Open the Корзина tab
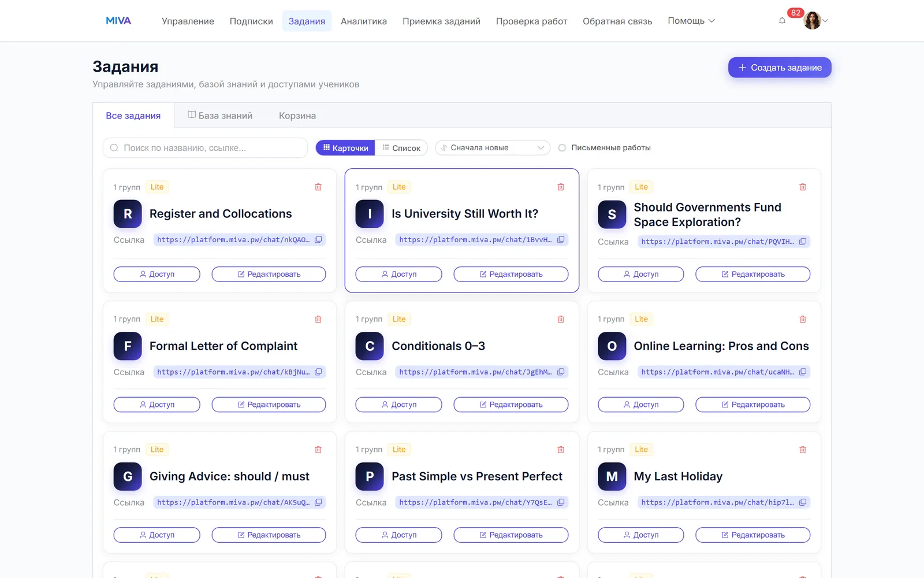 (x=297, y=116)
